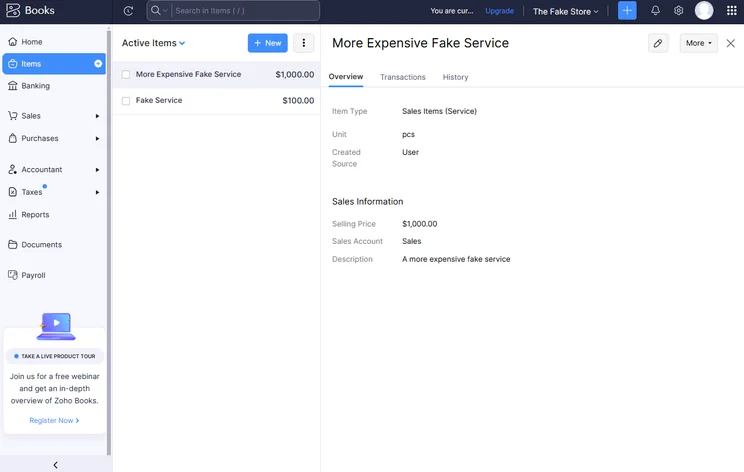The width and height of the screenshot is (744, 472).
Task: Select the Fake Service list row
Action: [x=217, y=101]
